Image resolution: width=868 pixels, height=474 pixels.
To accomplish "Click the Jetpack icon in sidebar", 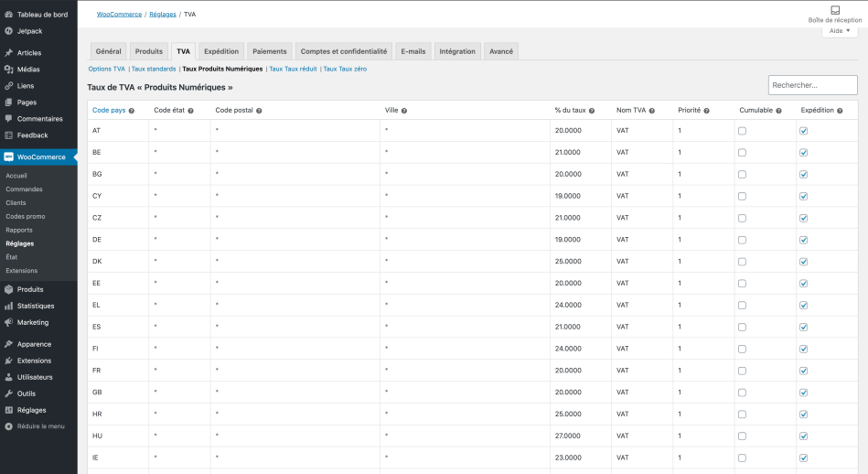I will point(8,31).
